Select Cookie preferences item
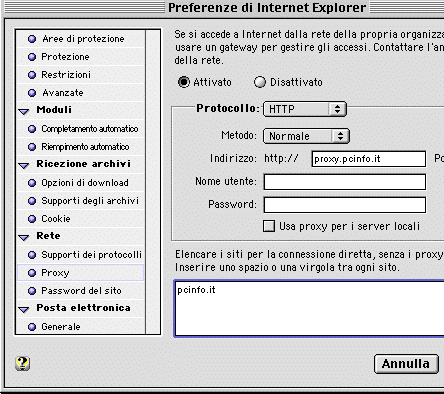 click(x=81, y=219)
